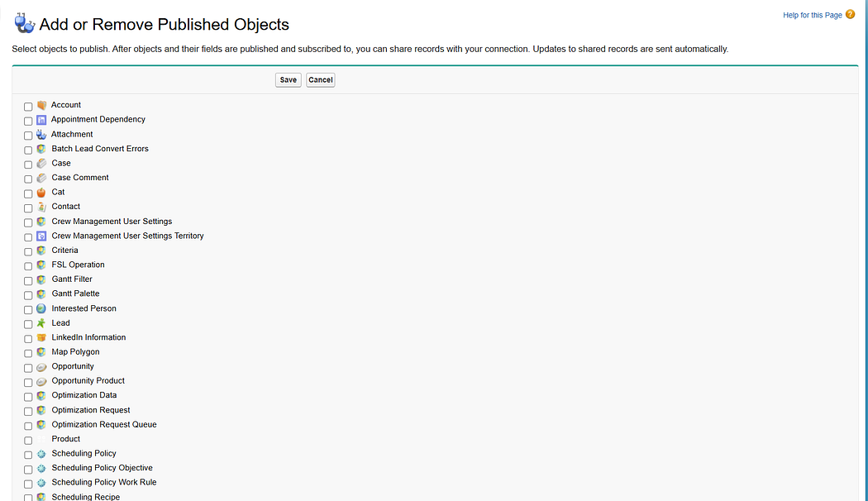Viewport: 868px width, 501px height.
Task: Click the Account object icon
Action: coord(41,105)
